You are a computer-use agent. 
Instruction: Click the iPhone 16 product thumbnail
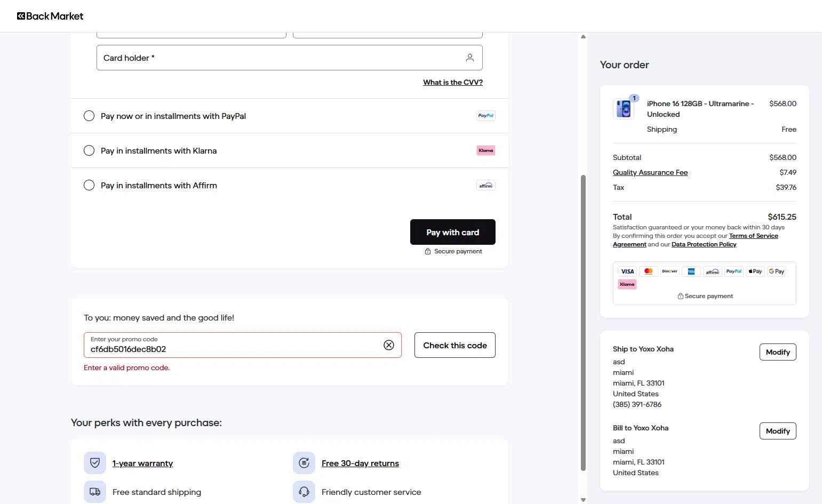(623, 108)
